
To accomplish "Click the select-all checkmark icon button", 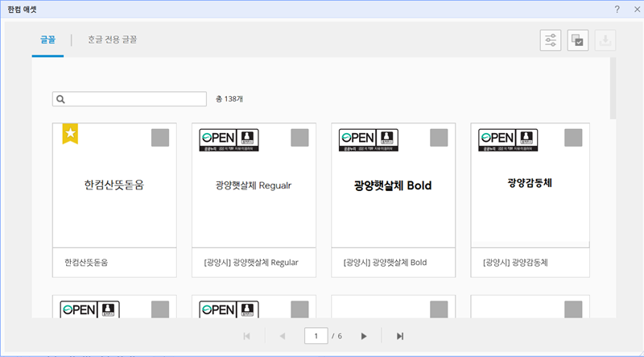I will 578,40.
